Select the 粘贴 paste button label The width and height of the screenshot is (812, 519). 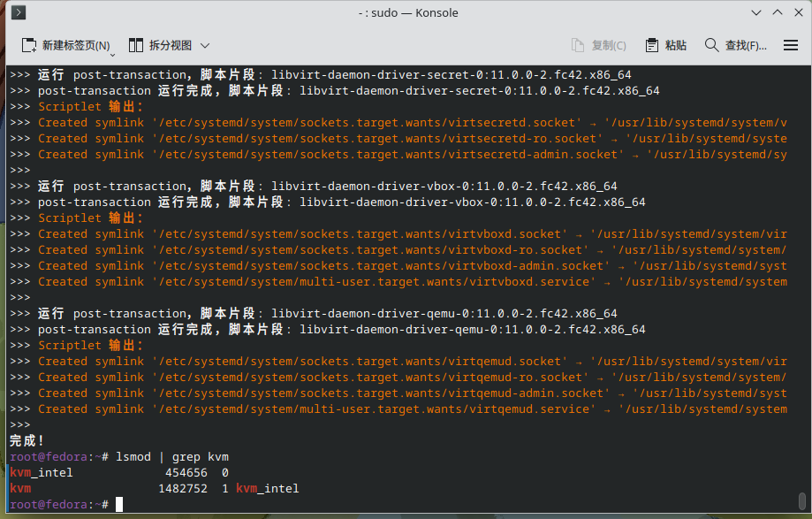click(676, 46)
